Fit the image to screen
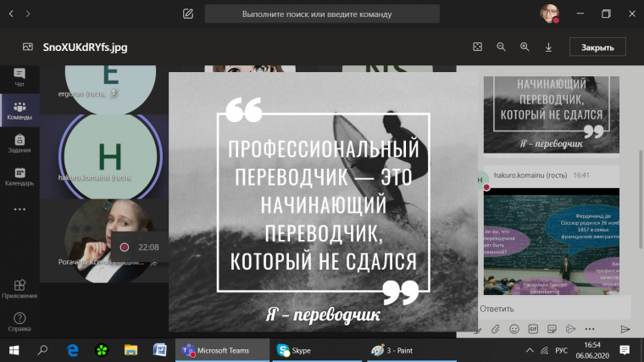The height and width of the screenshot is (362, 644). (477, 47)
